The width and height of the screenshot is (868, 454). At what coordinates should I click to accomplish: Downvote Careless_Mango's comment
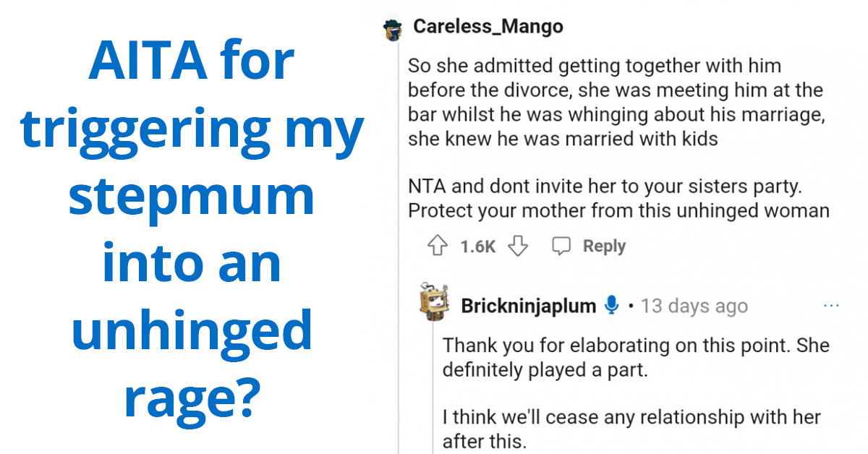click(x=519, y=245)
